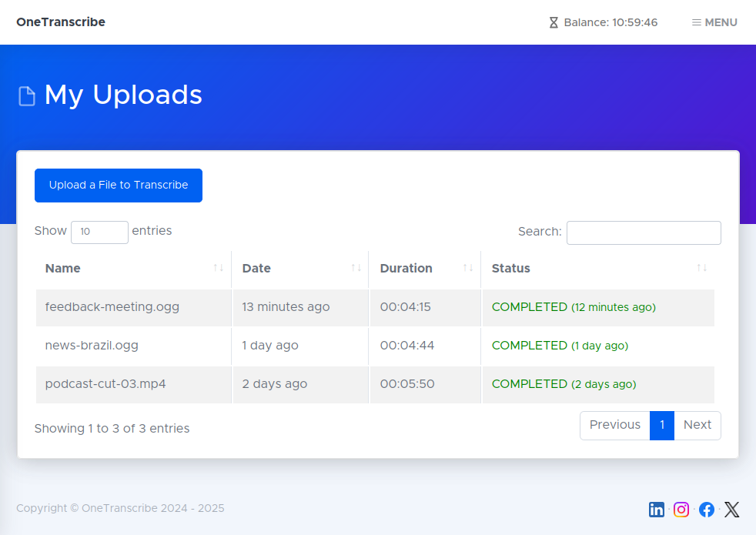Click the hourglass balance icon
This screenshot has height=535, width=756.
click(x=554, y=22)
